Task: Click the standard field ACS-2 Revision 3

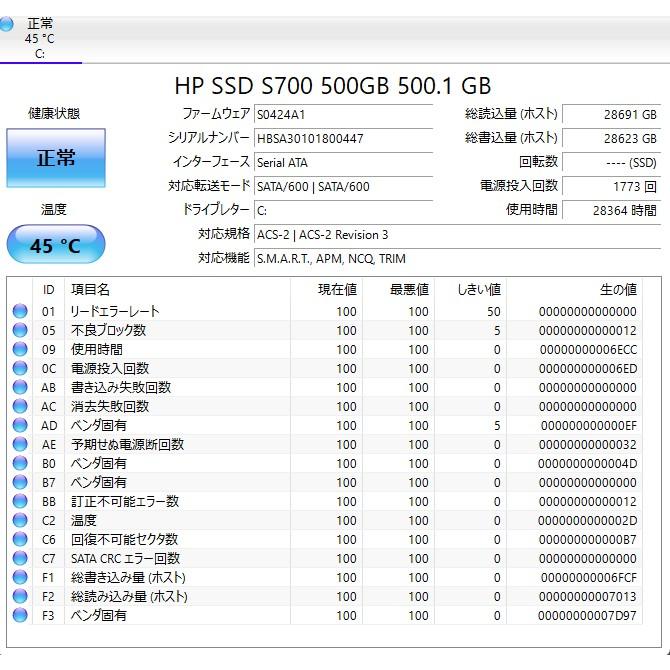Action: (x=458, y=235)
